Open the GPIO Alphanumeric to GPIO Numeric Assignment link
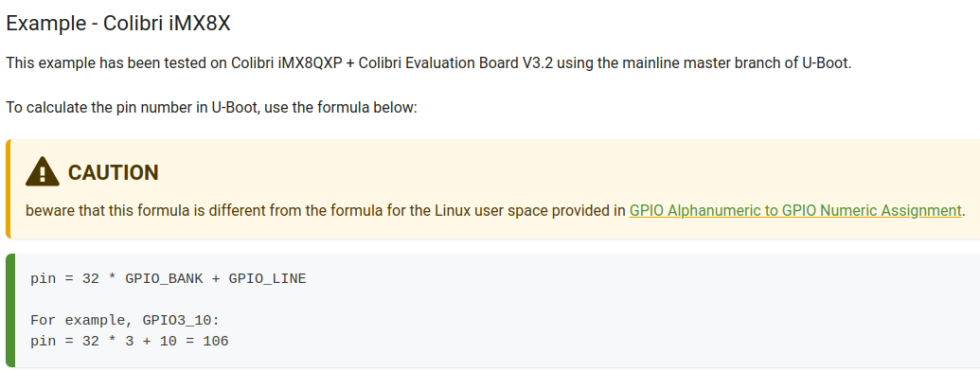 point(795,210)
